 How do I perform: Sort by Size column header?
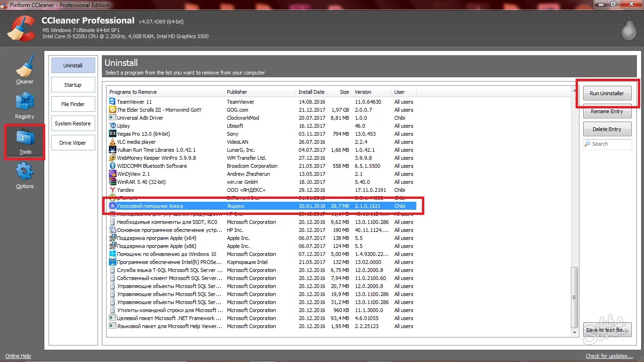340,92
